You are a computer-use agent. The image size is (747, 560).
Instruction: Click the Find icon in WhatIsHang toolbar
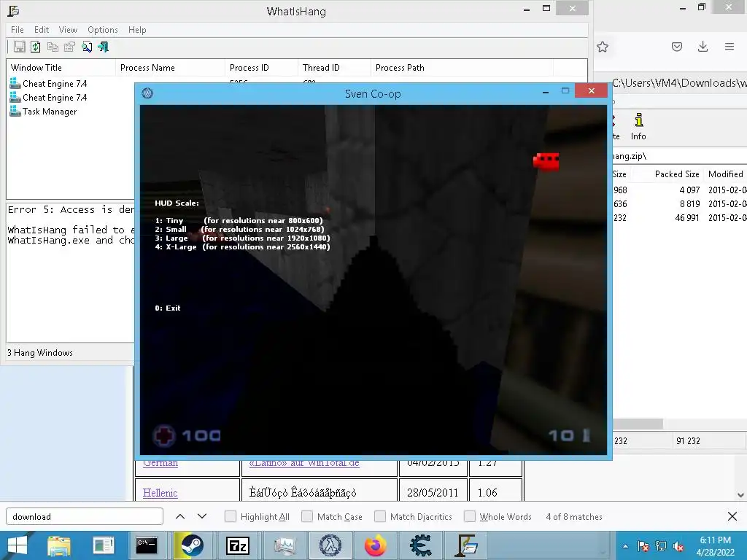[87, 47]
